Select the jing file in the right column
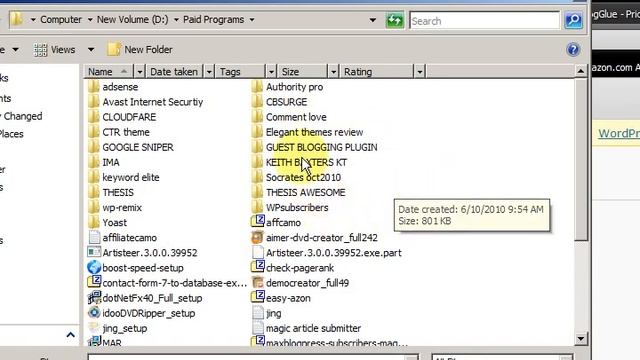The image size is (640, 360). (267, 313)
